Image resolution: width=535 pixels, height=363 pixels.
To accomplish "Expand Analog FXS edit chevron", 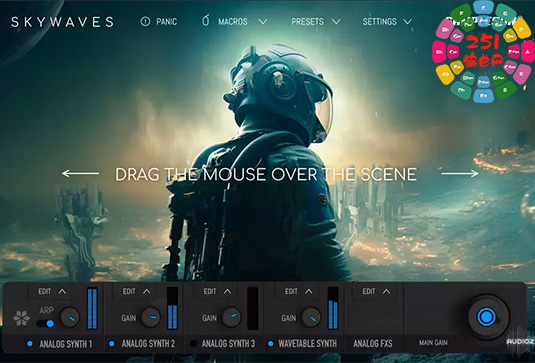I will coord(386,291).
